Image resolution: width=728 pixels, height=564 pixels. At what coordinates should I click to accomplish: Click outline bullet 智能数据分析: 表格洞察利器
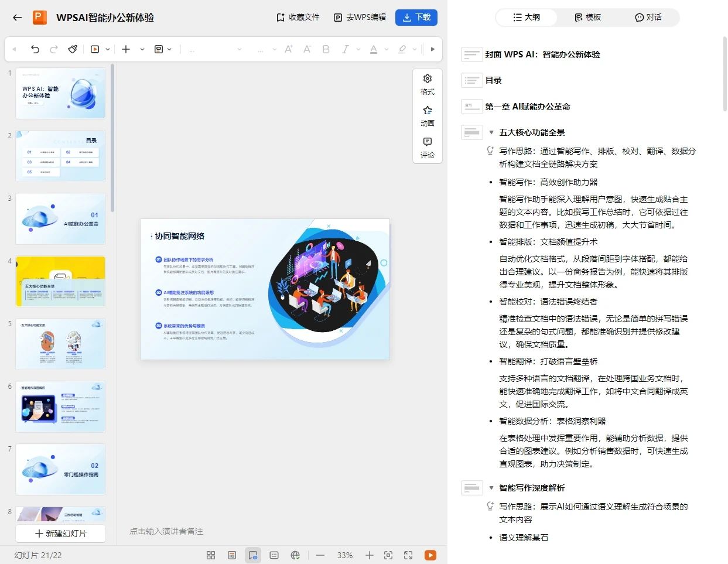coord(552,421)
